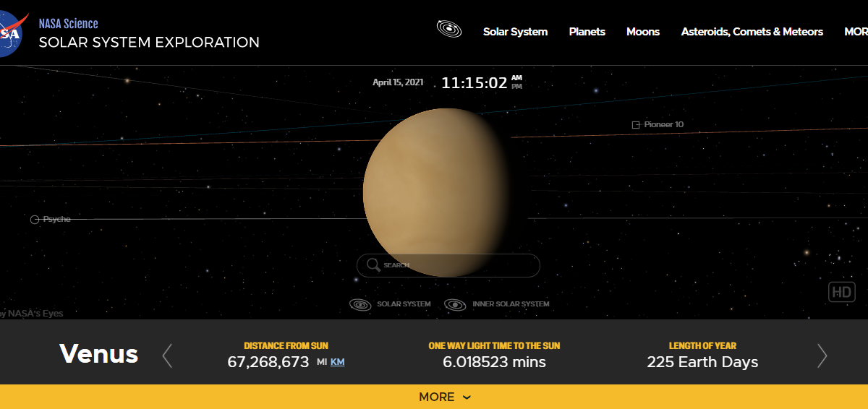
Task: Click the LENGTH OF YEAR heading
Action: pyautogui.click(x=702, y=346)
